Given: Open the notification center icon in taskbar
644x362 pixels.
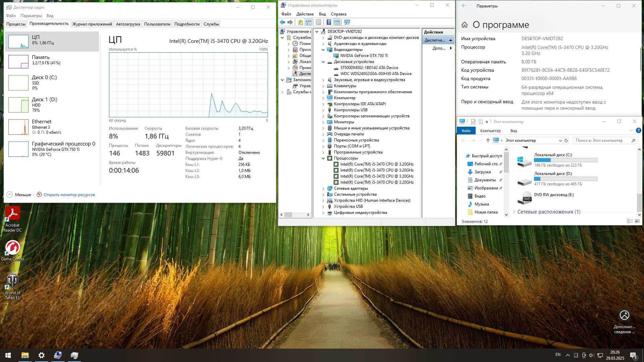Looking at the screenshot, I should point(633,355).
